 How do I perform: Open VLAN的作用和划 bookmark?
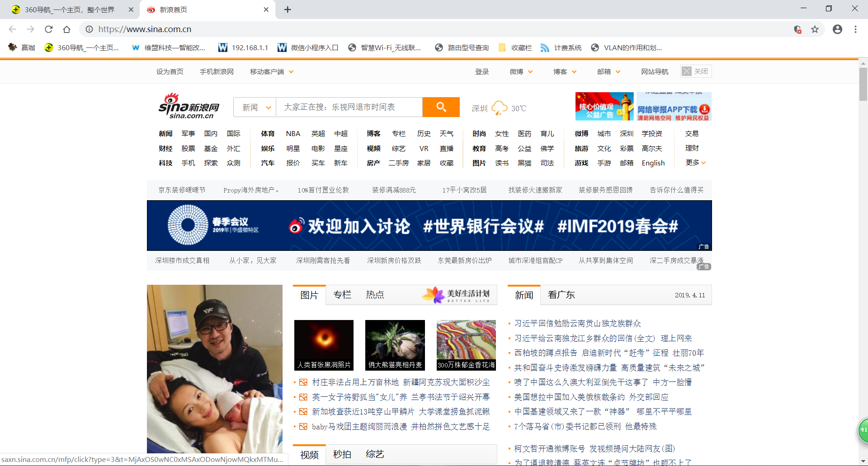click(627, 47)
